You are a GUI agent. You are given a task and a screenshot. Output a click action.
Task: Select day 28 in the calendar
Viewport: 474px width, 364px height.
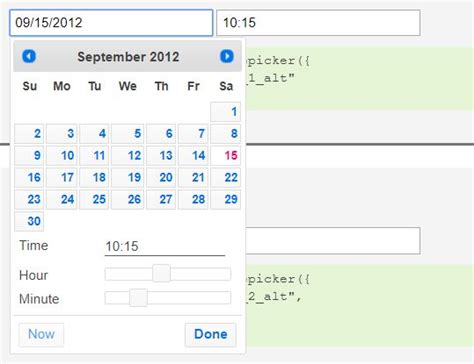click(x=193, y=199)
